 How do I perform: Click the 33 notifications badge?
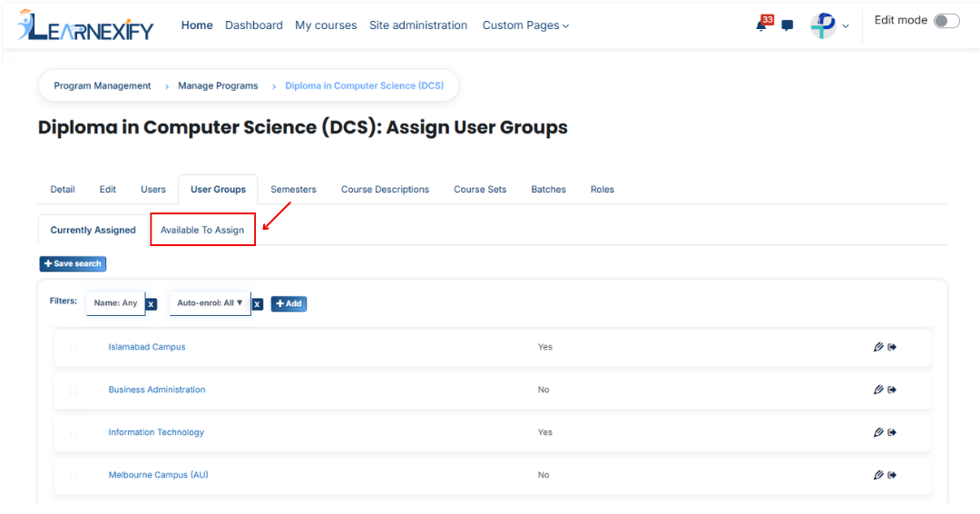(x=768, y=19)
